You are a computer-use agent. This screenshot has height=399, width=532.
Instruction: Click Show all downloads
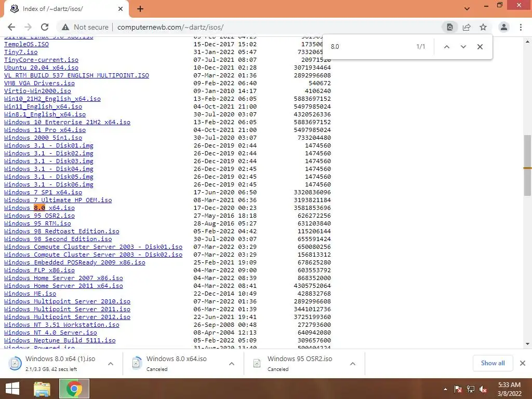[493, 363]
